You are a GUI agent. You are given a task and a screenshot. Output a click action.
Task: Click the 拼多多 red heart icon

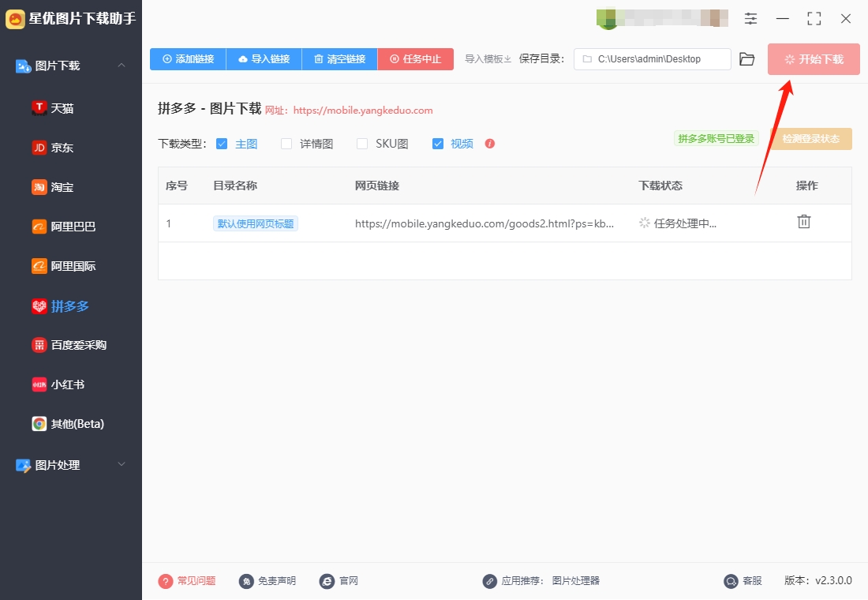[39, 306]
